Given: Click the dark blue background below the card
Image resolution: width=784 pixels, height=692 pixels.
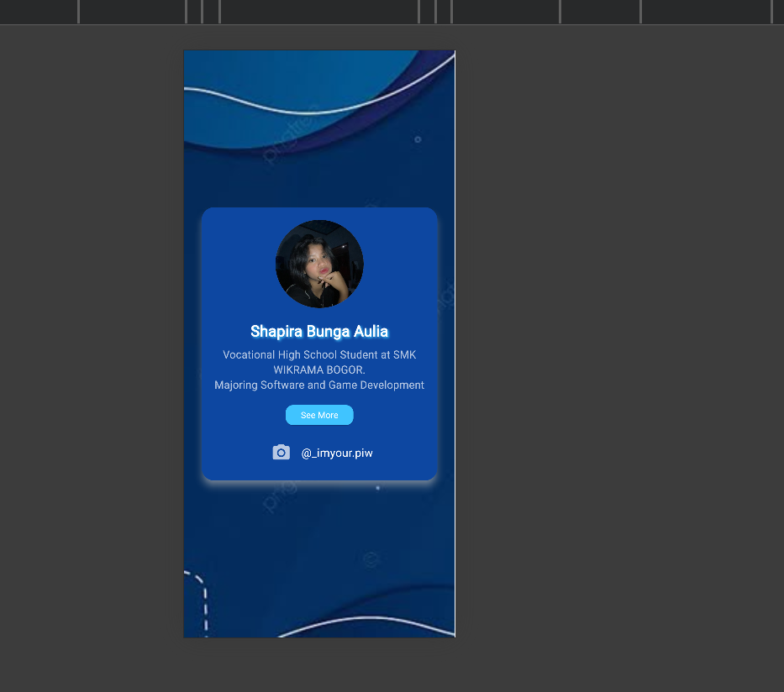Looking at the screenshot, I should click(319, 537).
